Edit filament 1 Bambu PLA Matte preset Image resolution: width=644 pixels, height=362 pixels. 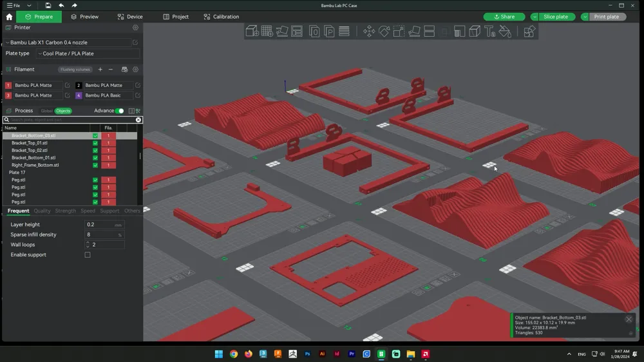click(68, 85)
